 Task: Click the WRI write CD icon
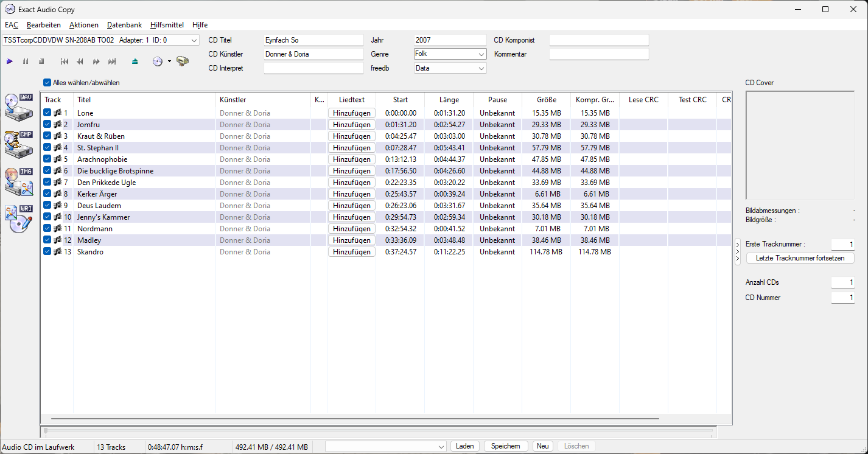(19, 218)
